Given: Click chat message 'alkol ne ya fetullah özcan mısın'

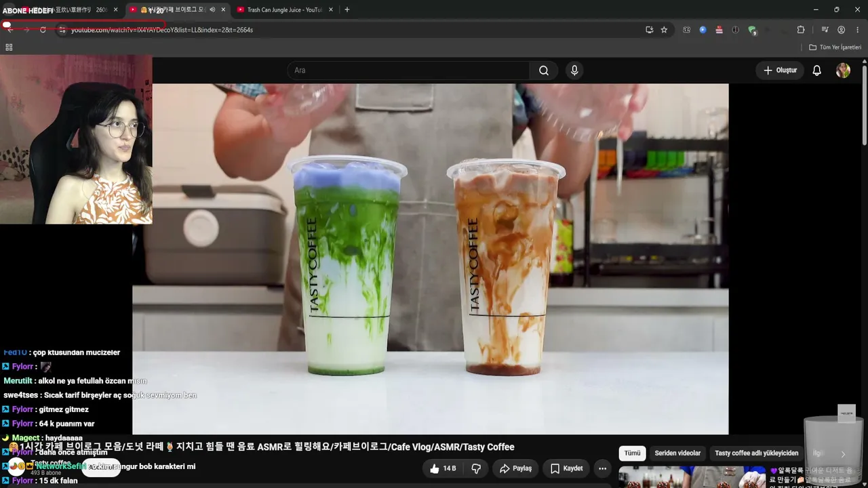Looking at the screenshot, I should (x=92, y=381).
